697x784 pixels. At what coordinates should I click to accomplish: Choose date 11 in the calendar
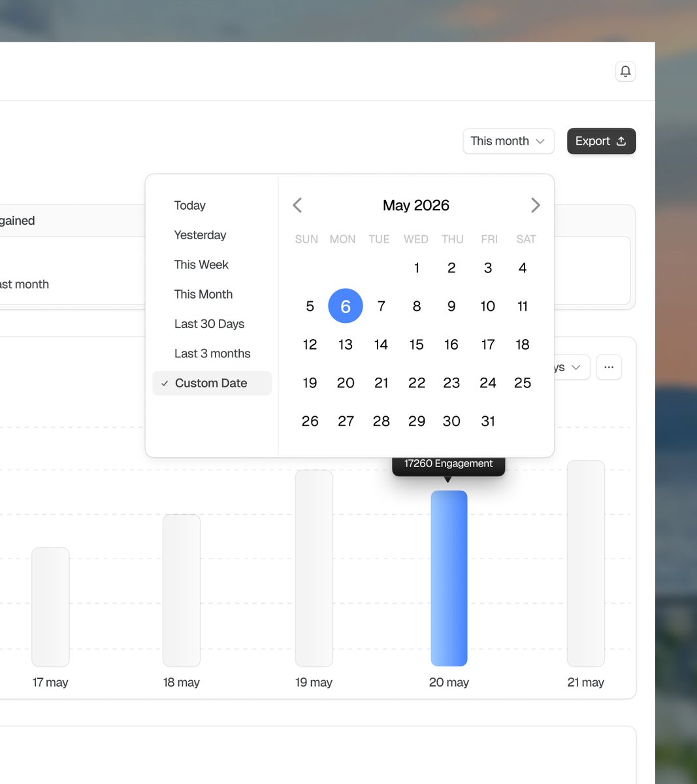point(523,306)
